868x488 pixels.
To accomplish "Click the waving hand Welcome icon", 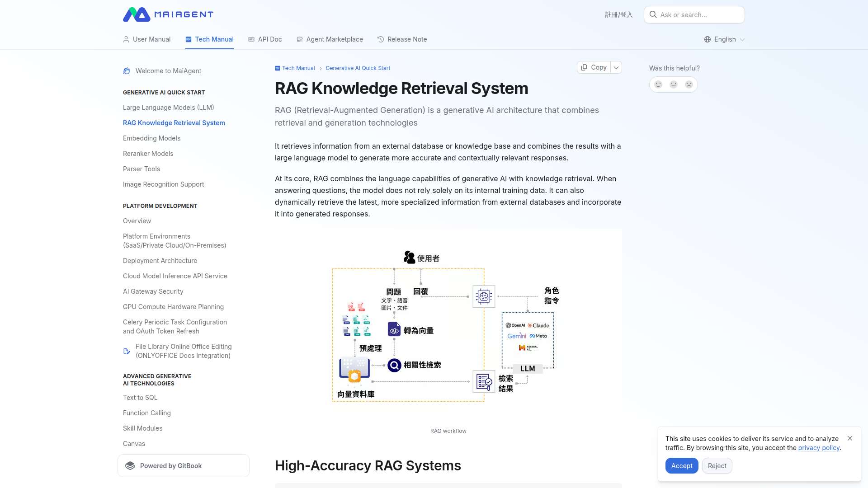I will (x=127, y=71).
